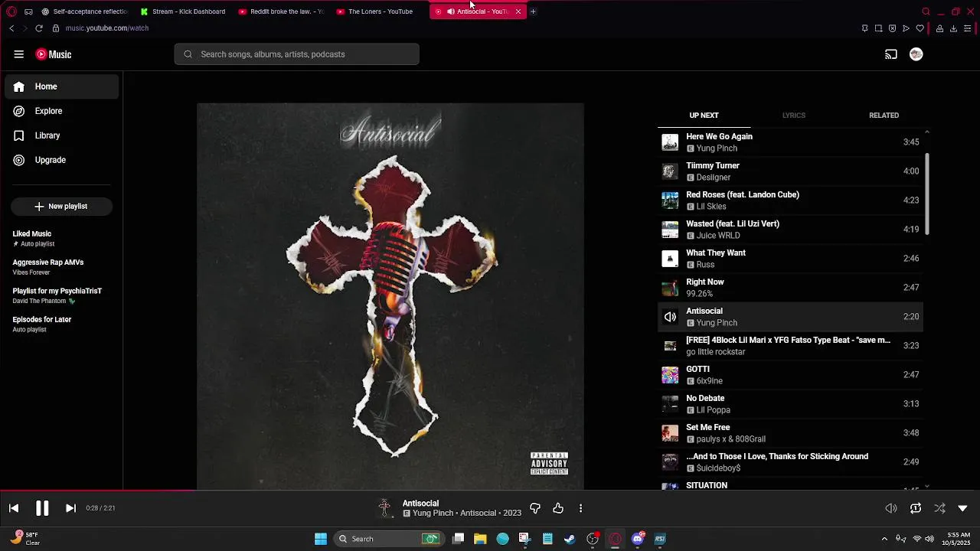Open Playlist for my PsychiaTrisT

61,295
